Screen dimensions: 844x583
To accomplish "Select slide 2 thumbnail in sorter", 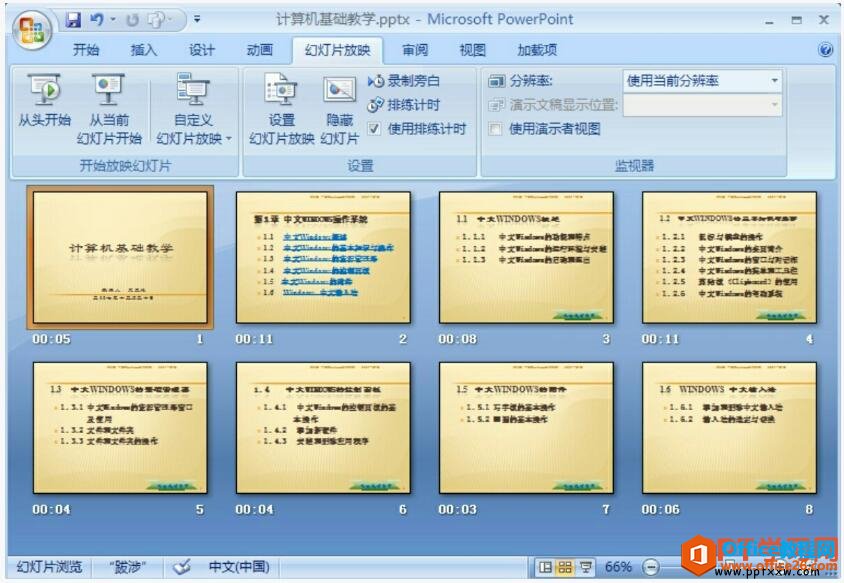I will (x=323, y=257).
